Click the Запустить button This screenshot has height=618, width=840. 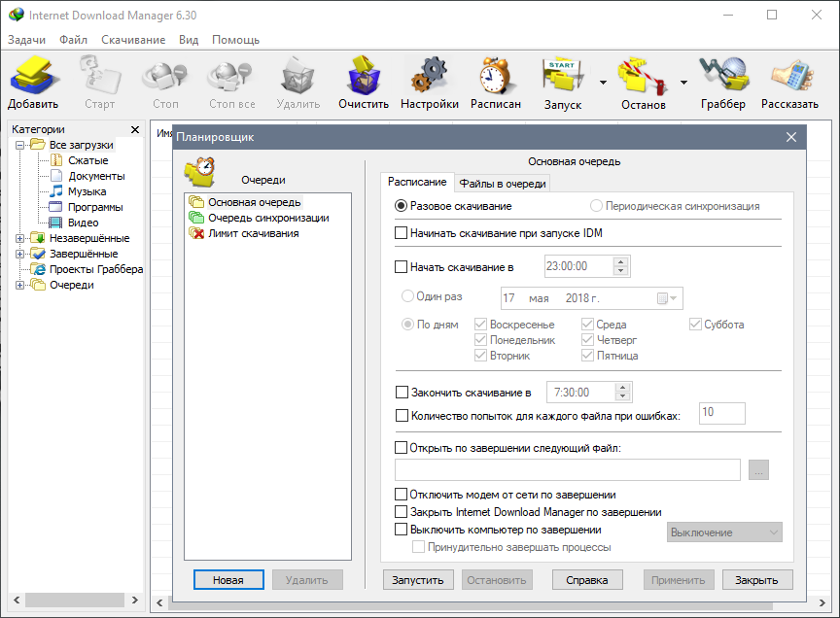coord(418,579)
